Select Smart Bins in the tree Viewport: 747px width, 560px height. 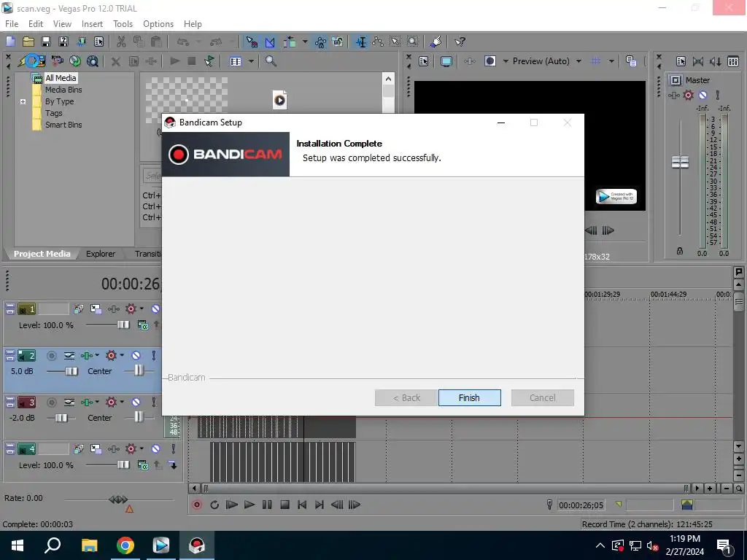pyautogui.click(x=63, y=125)
